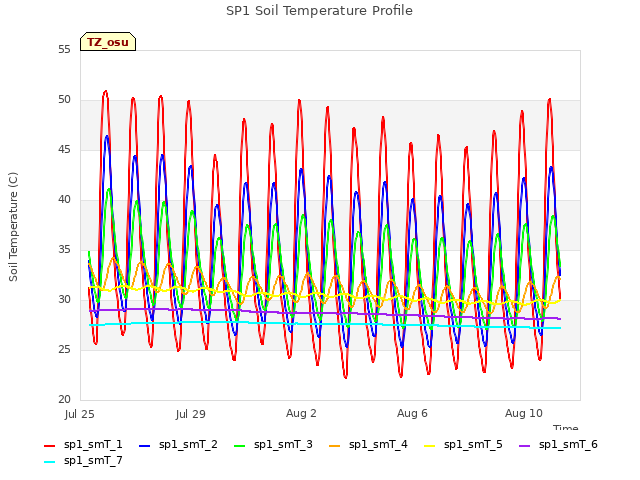Click the purple sp1_smT_6 legend swatch
This screenshot has height=480, width=640.
pyautogui.click(x=524, y=446)
